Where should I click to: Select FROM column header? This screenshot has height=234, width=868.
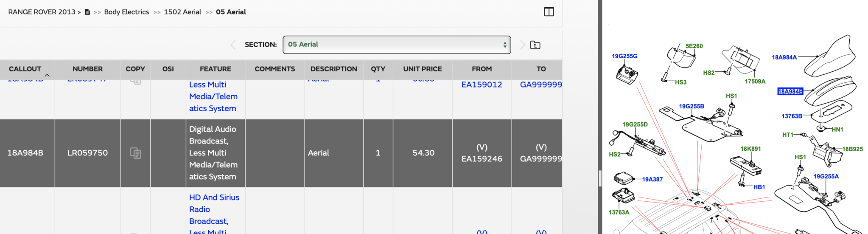coord(482,69)
